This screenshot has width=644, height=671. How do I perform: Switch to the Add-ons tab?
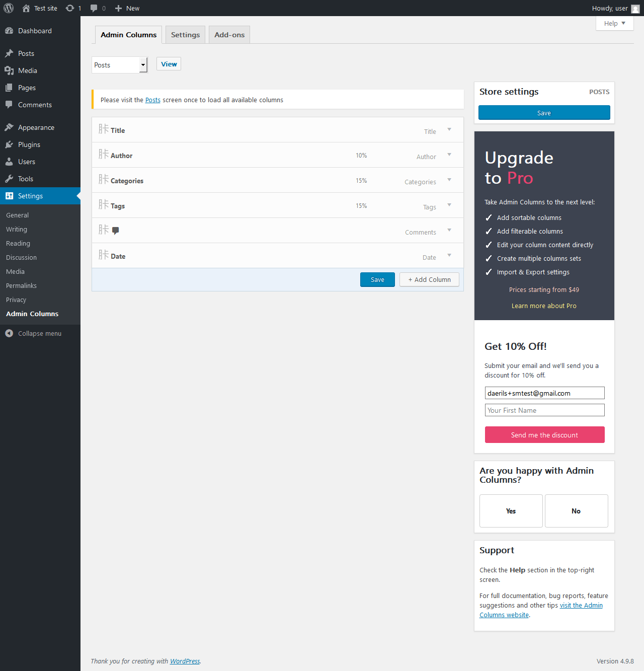(x=229, y=35)
